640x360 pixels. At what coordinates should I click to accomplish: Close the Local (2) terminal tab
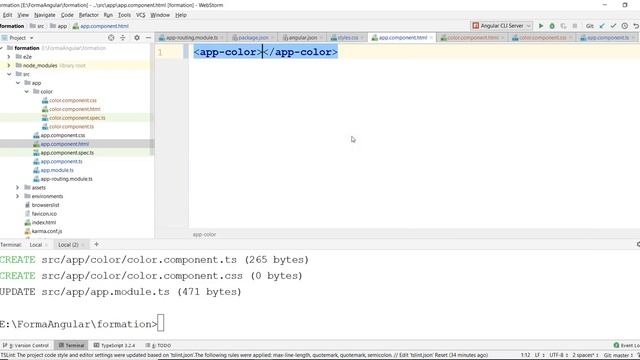pyautogui.click(x=83, y=245)
